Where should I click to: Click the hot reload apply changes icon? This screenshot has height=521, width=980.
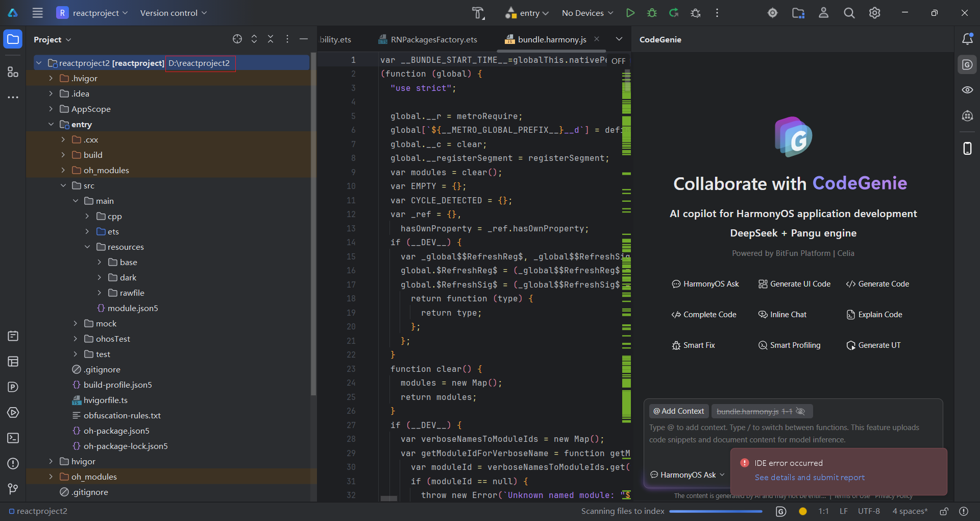point(674,13)
